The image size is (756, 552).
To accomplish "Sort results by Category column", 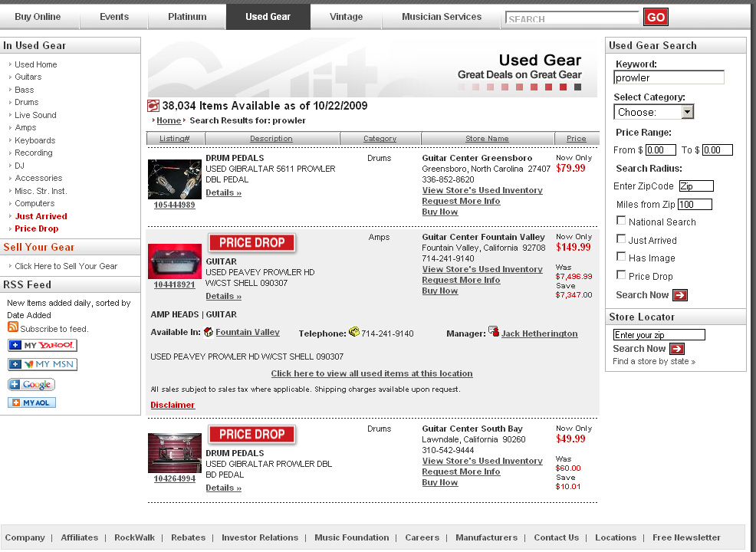I will click(x=380, y=138).
